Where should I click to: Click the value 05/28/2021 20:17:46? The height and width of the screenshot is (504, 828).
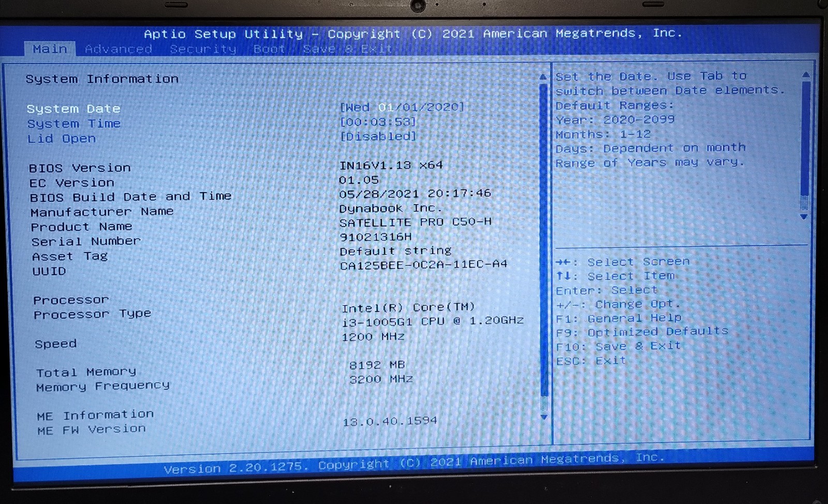point(415,194)
